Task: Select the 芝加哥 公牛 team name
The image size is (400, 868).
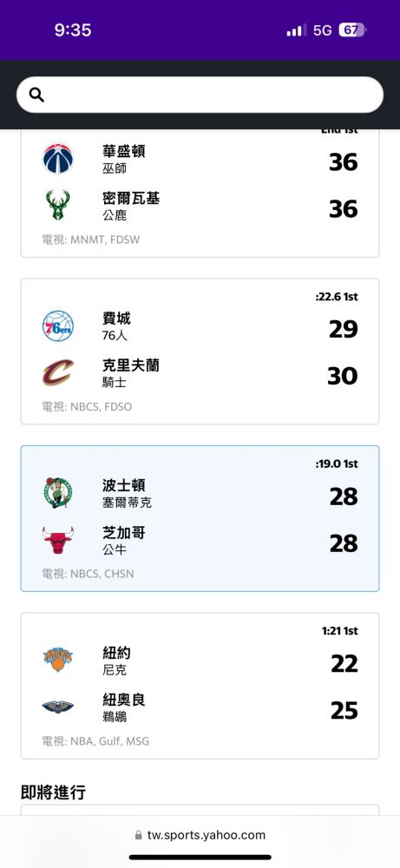Action: pyautogui.click(x=124, y=541)
